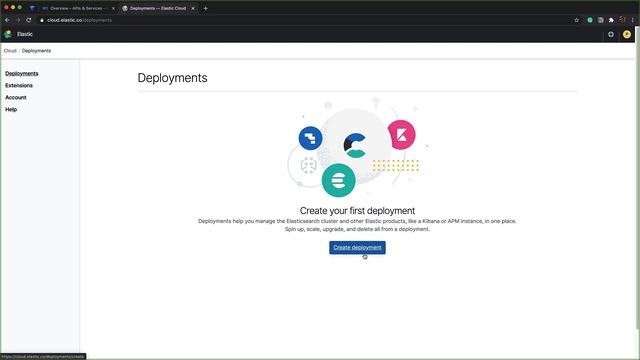This screenshot has width=640, height=360.
Task: Click the Elastic text in the header
Action: point(25,34)
